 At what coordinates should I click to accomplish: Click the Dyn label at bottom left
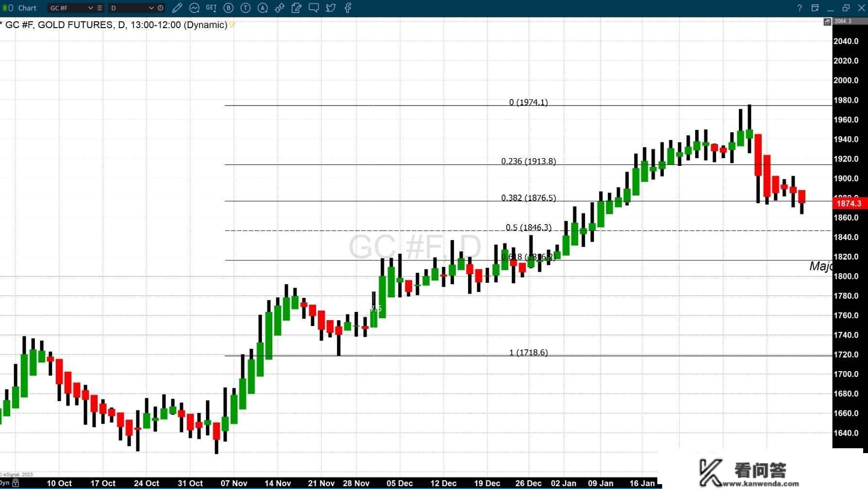point(5,483)
